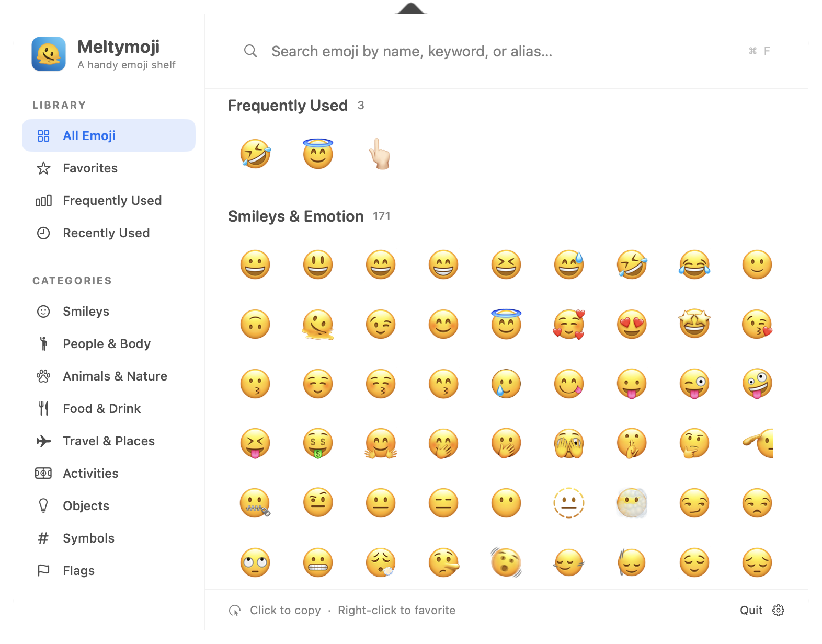The width and height of the screenshot is (822, 644).
Task: Copy the heart-eyes emoji
Action: point(632,324)
